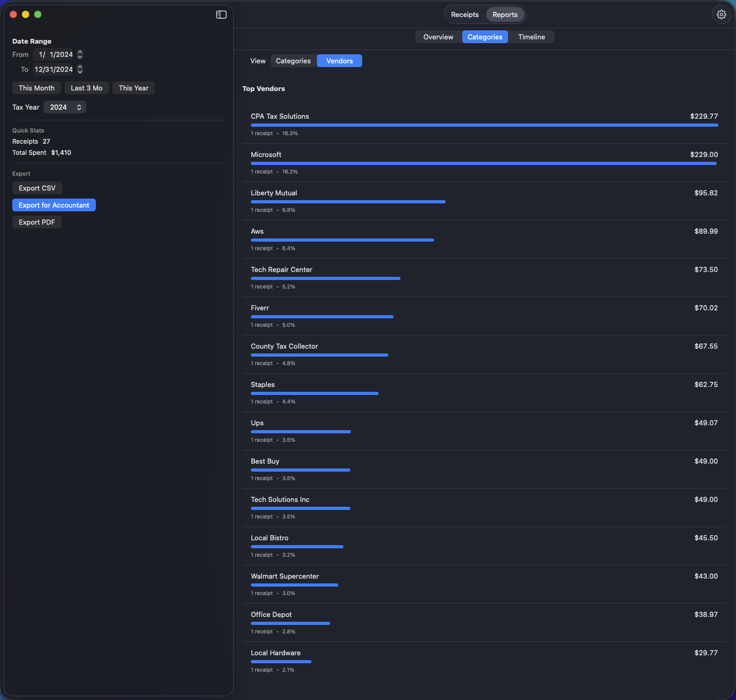Click the To date stepper arrows
Image resolution: width=736 pixels, height=700 pixels.
[x=79, y=69]
